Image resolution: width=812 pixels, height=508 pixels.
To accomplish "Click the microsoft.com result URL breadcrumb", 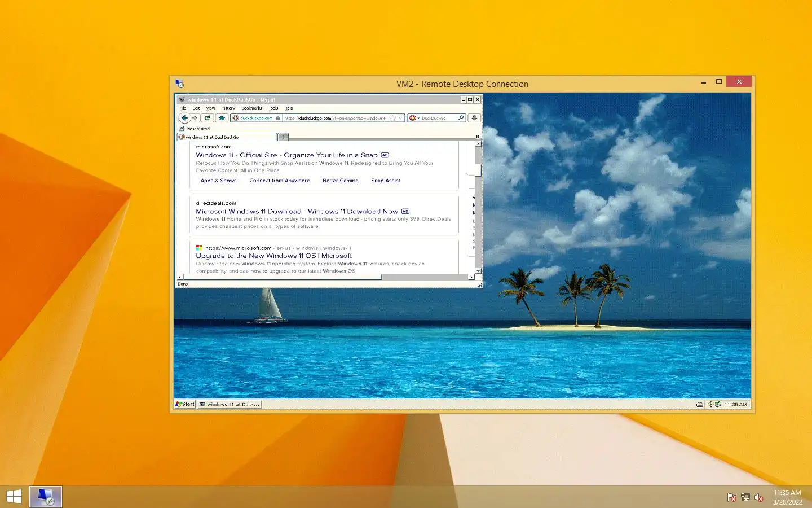I will [278, 248].
